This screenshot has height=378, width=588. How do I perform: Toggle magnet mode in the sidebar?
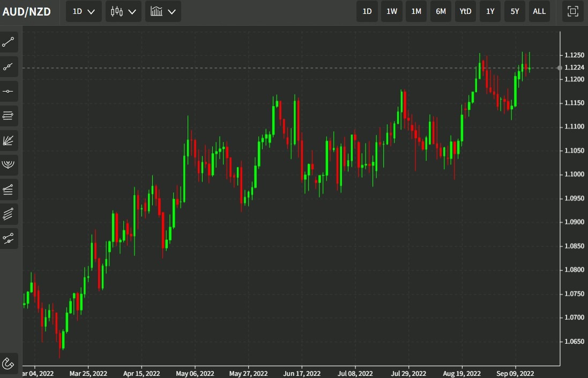pyautogui.click(x=9, y=363)
